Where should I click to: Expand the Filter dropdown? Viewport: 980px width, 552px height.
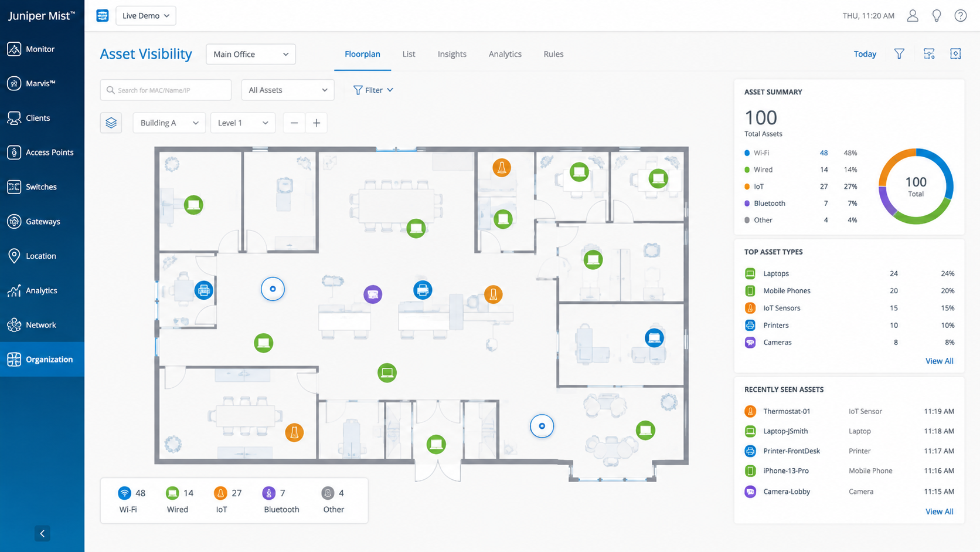pos(373,90)
